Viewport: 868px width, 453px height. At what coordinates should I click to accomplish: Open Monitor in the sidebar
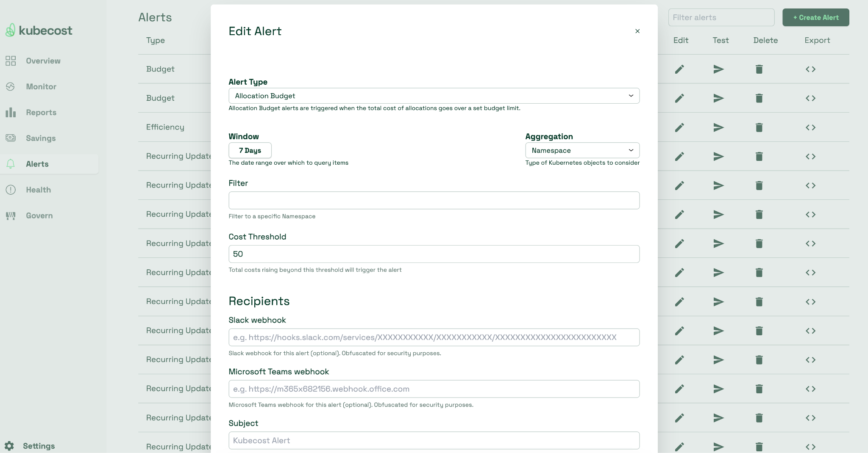pos(41,87)
